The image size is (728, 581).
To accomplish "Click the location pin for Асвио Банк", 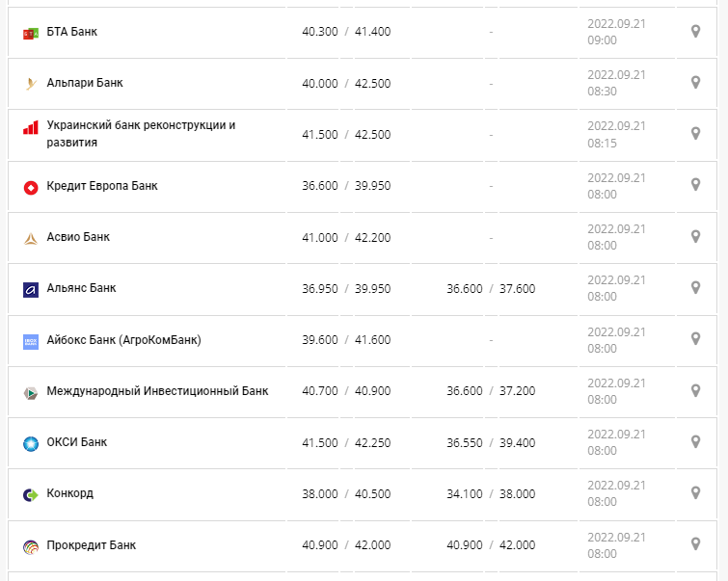I will (695, 236).
